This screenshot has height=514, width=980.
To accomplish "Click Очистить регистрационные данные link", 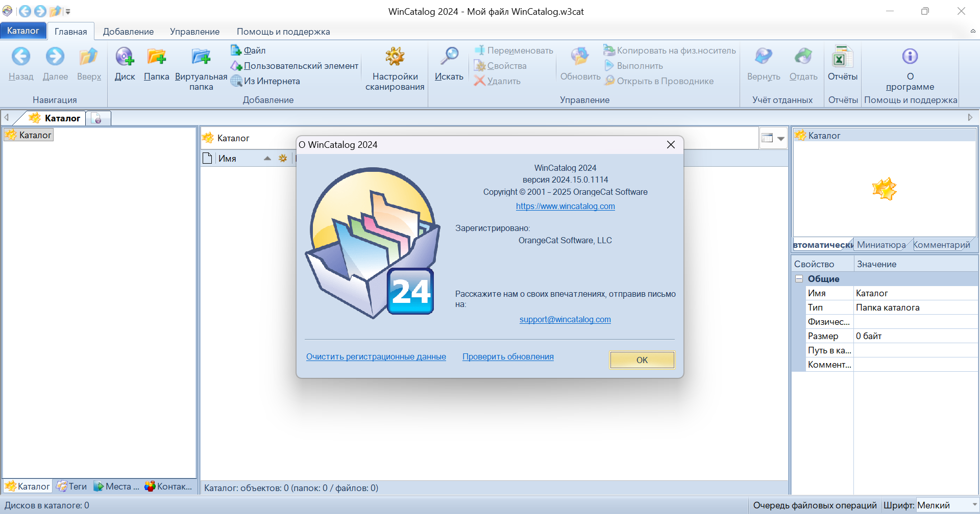I will [376, 356].
